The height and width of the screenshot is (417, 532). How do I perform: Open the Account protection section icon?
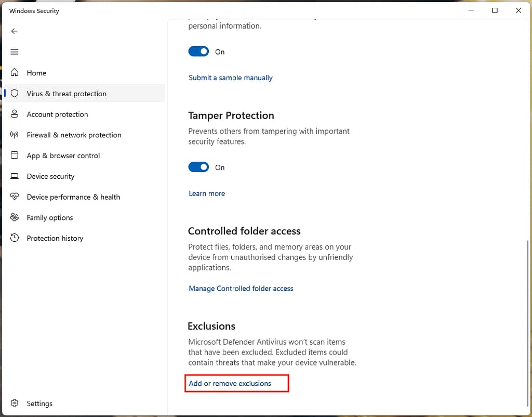15,114
